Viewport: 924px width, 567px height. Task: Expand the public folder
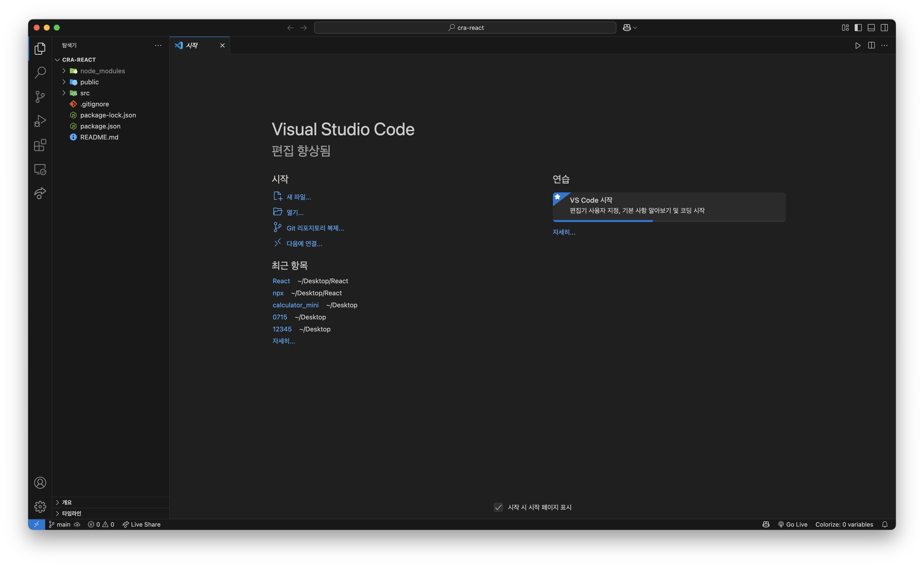111,82
